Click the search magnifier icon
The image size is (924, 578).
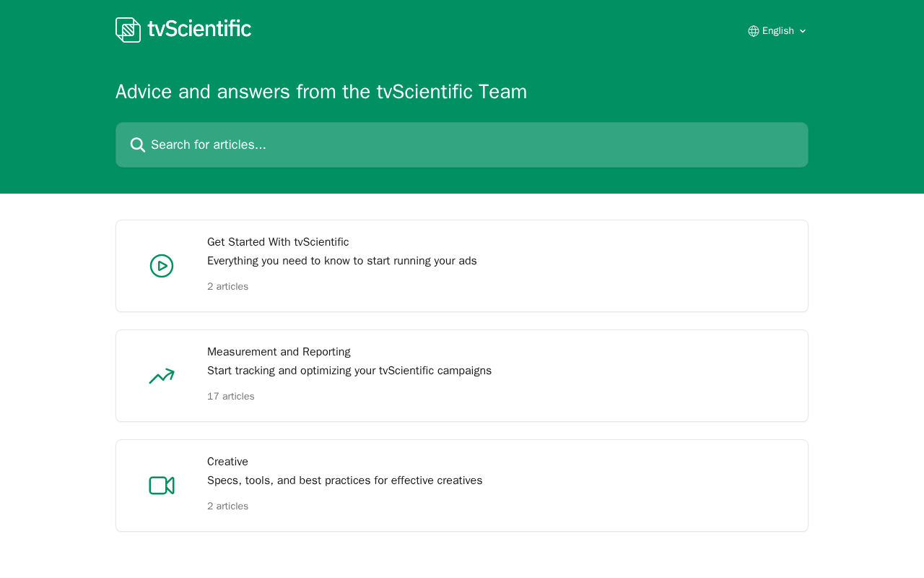(x=138, y=144)
